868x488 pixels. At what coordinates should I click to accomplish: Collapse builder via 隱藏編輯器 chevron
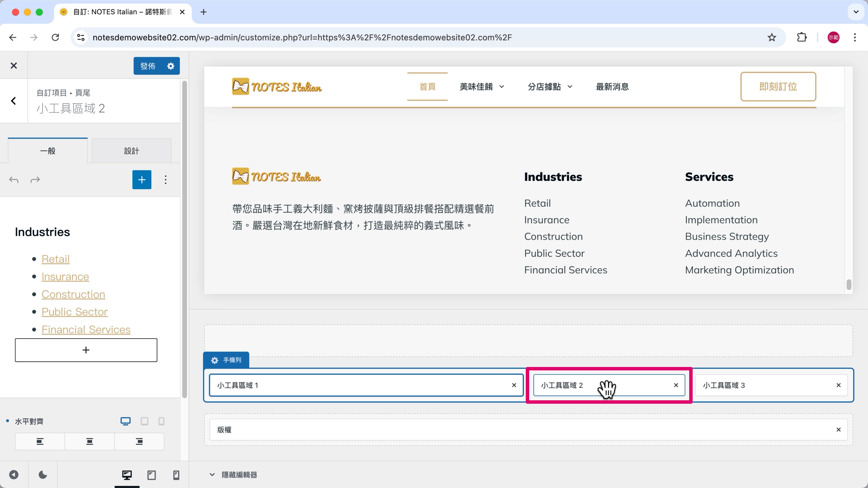click(x=212, y=475)
